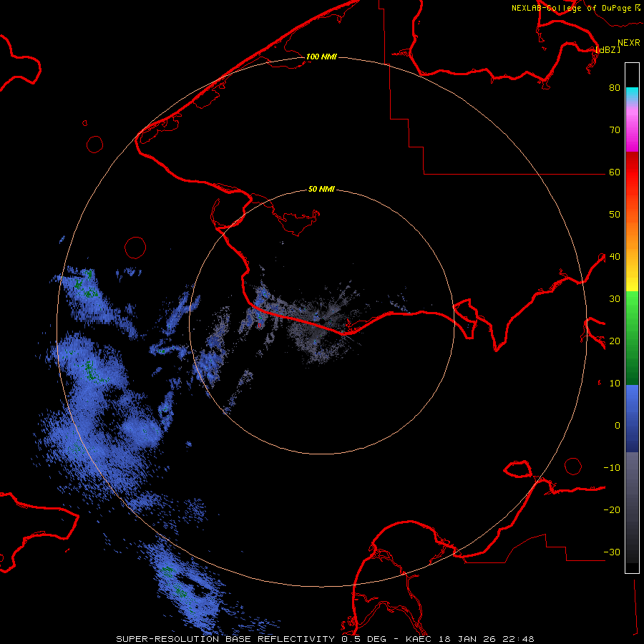Click the -20 value on color scale
The image size is (644, 644).
pos(612,510)
